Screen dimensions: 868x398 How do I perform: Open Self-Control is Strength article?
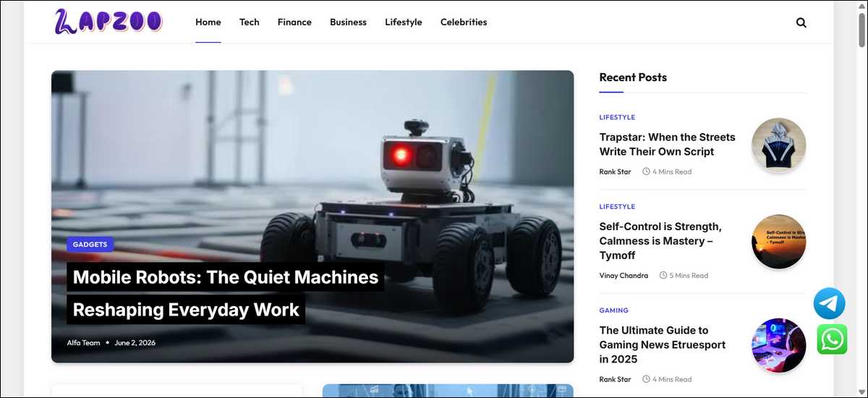(660, 241)
